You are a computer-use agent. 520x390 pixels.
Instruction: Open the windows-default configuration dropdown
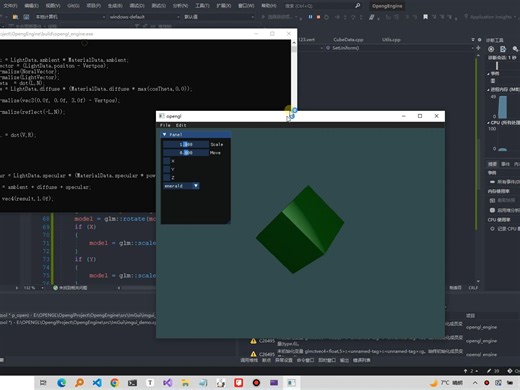pyautogui.click(x=144, y=17)
